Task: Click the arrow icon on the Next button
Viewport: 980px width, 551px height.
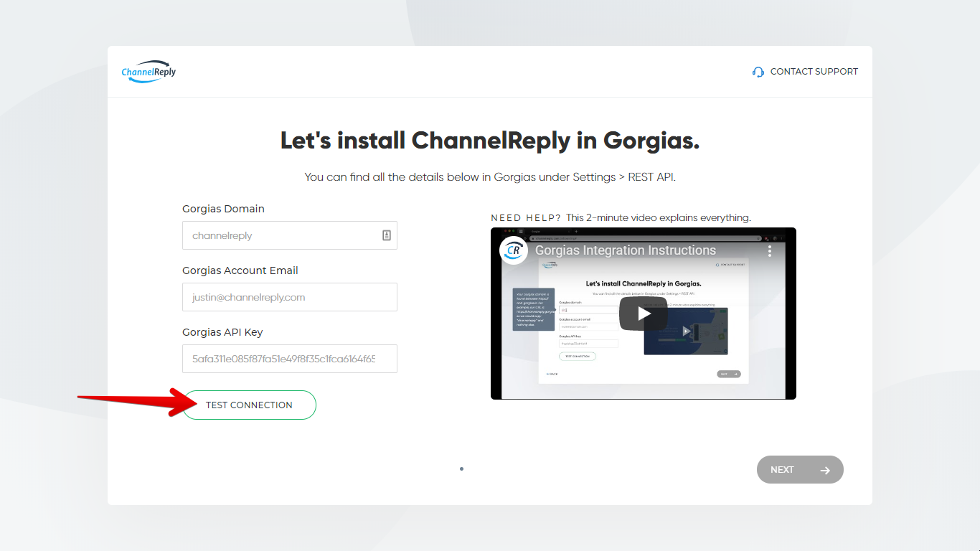Action: click(825, 470)
